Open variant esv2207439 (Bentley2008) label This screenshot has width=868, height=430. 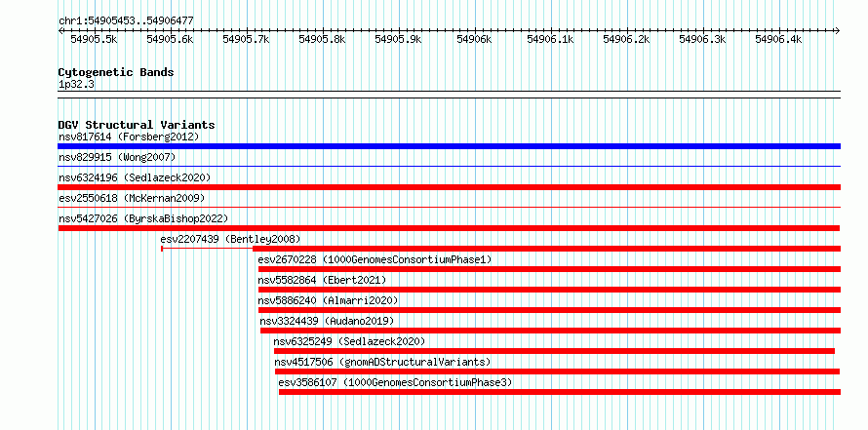point(230,239)
